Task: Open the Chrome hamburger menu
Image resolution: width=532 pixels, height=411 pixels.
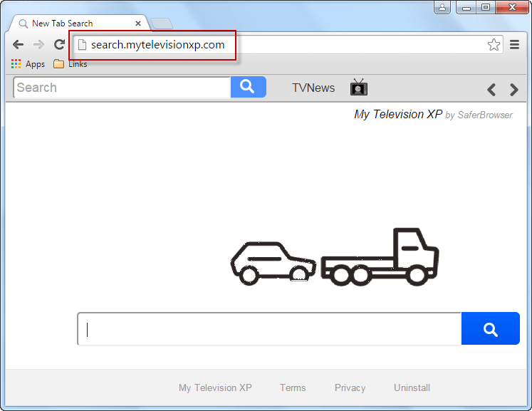Action: pyautogui.click(x=514, y=44)
